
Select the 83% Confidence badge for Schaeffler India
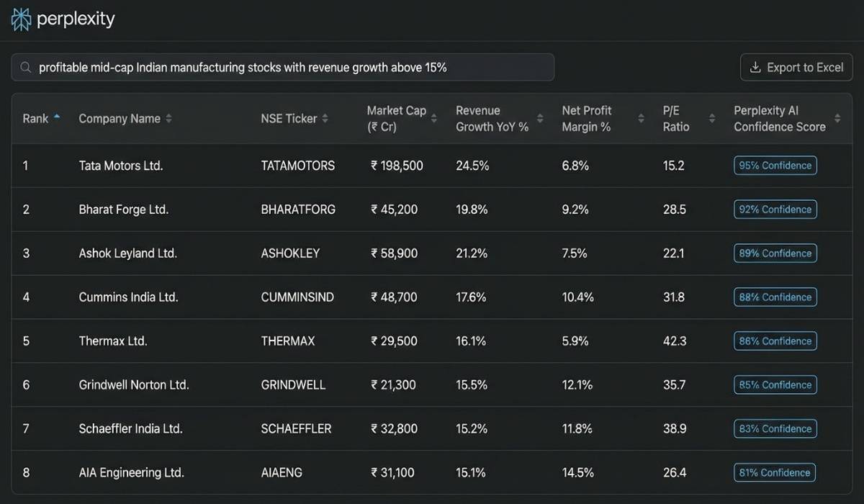(775, 428)
